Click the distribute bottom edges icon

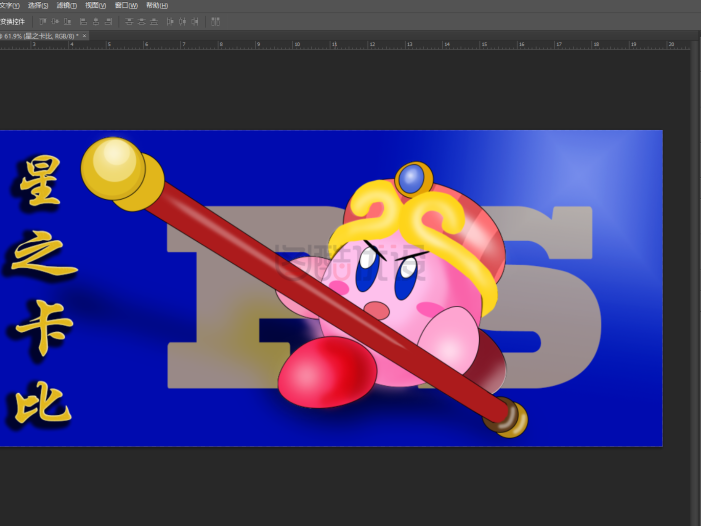[153, 21]
